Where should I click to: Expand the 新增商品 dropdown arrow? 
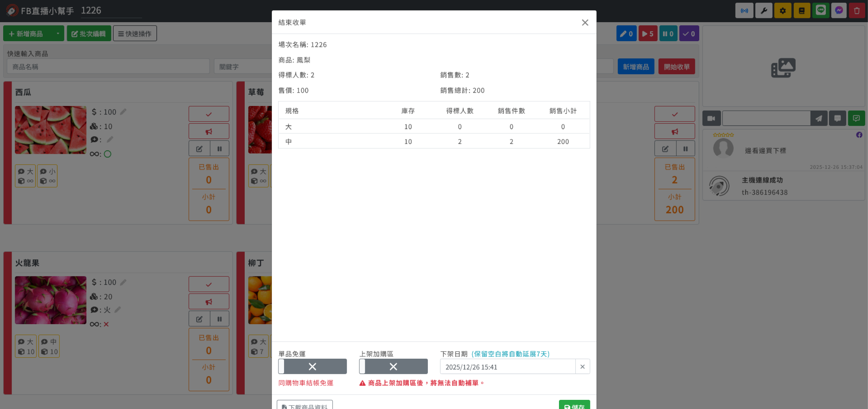coord(58,33)
